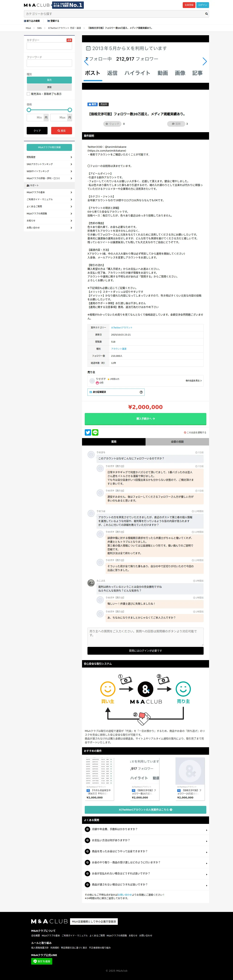This screenshot has height=980, width=233.
Task: Click the Min price input field
Action: (x=35, y=118)
